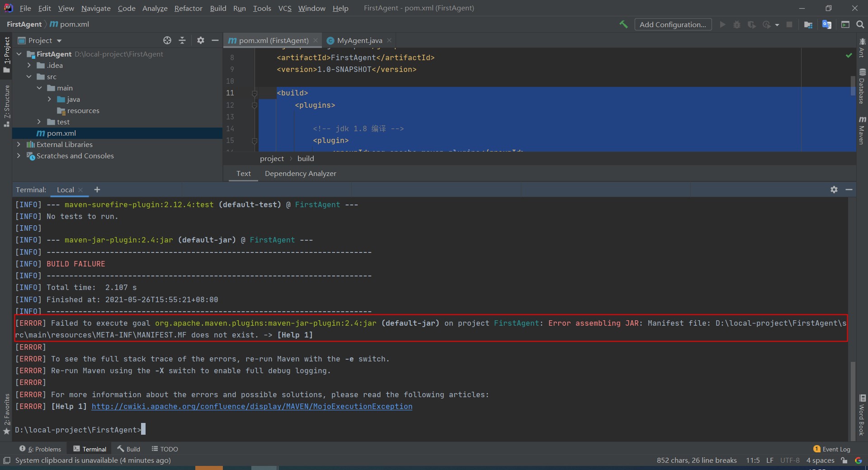Screen dimensions: 868x470
Task: Open the Ant tool window sidebar
Action: [x=862, y=48]
